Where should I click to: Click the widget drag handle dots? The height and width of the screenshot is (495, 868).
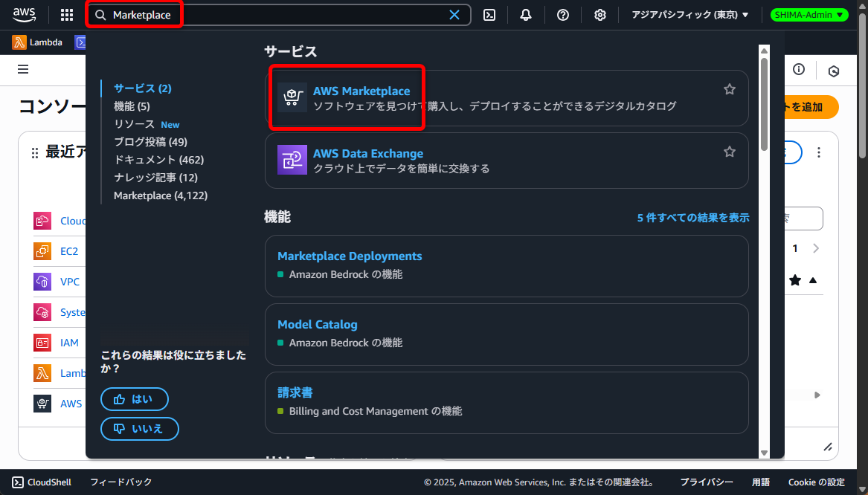tap(35, 153)
